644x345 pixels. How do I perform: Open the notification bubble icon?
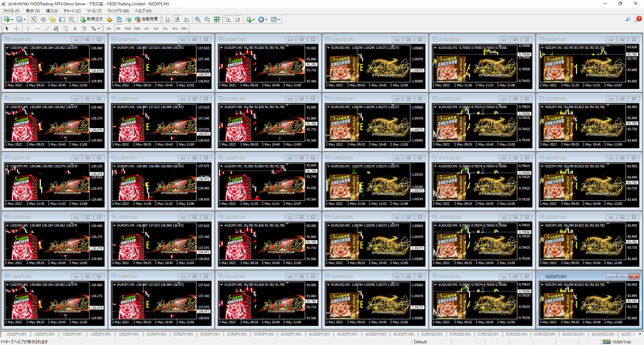[638, 19]
